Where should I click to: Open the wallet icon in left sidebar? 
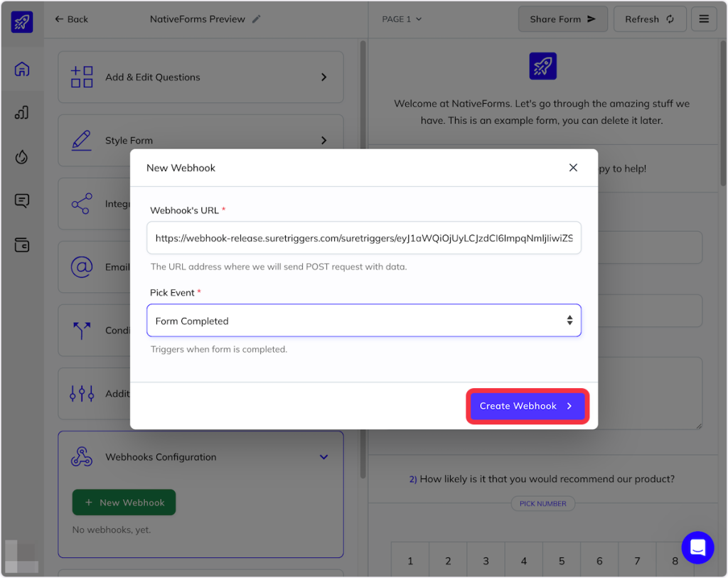pyautogui.click(x=22, y=245)
